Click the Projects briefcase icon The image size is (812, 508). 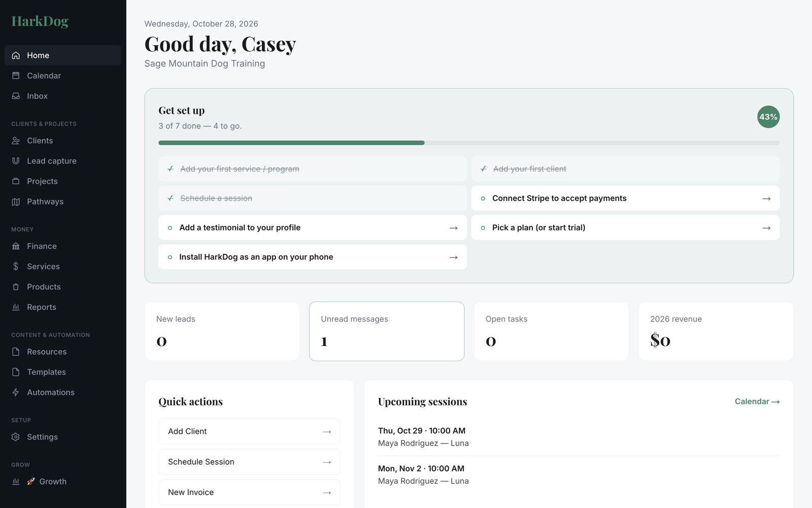[x=16, y=181]
